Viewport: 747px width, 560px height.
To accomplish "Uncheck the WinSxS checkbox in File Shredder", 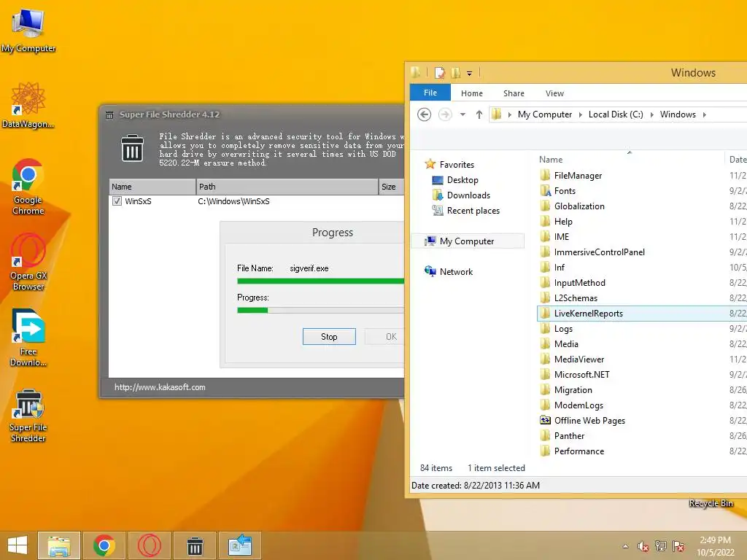I will click(117, 201).
